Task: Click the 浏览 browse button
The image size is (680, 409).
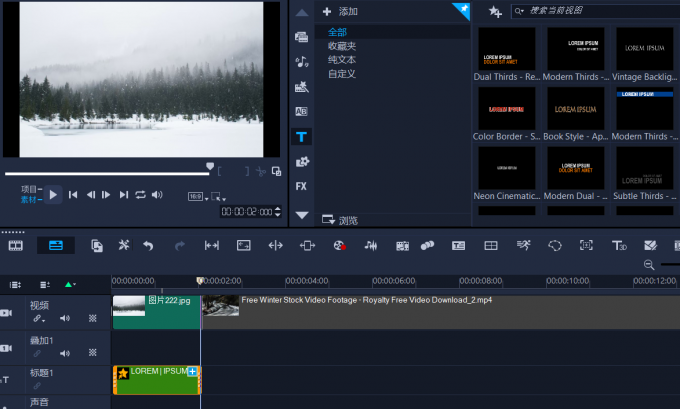Action: tap(340, 220)
